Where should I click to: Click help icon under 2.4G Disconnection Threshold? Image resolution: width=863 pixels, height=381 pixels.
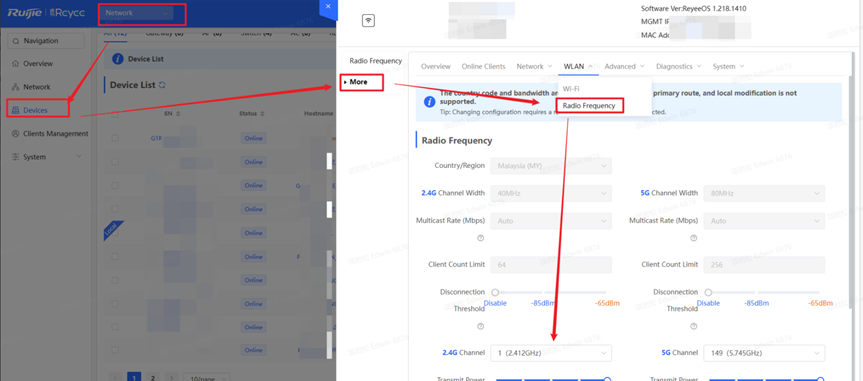tap(480, 326)
